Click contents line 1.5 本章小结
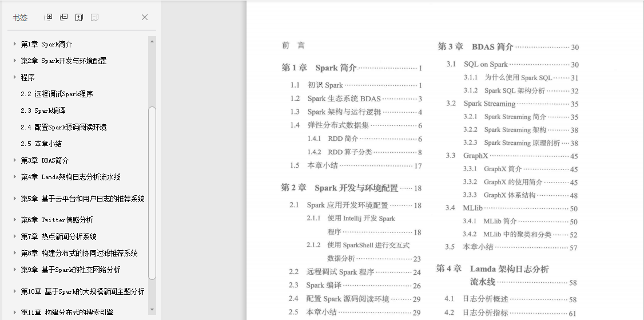The height and width of the screenshot is (320, 644). pos(356,165)
